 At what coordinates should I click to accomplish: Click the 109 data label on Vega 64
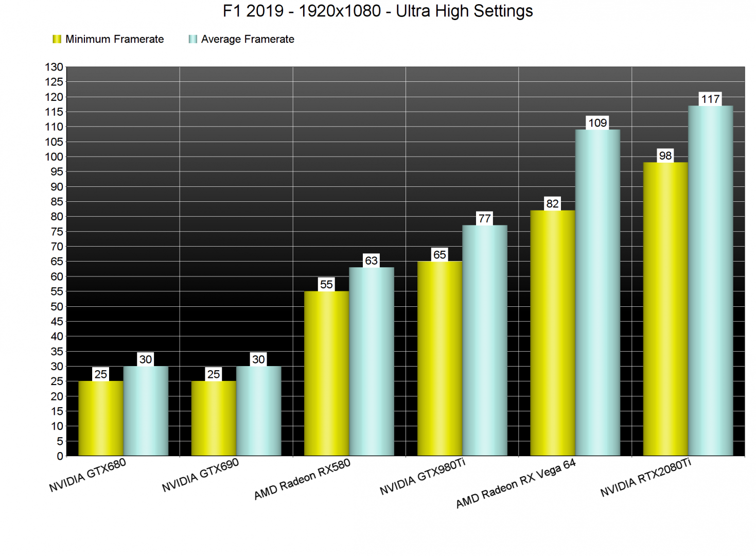point(597,123)
